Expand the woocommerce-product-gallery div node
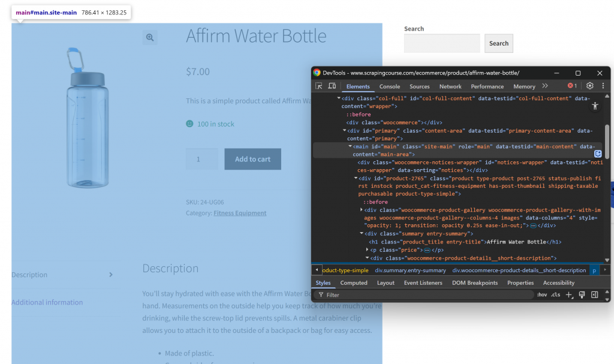Image resolution: width=614 pixels, height=364 pixels. tap(362, 210)
